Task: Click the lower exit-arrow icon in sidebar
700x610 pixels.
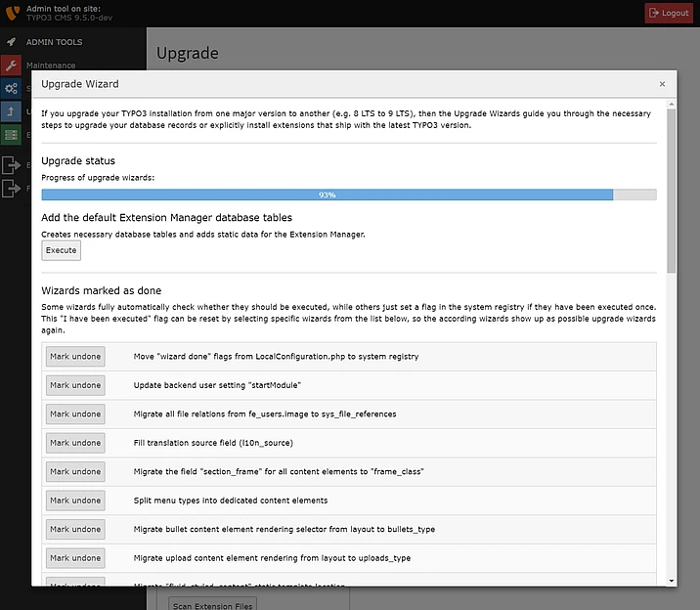Action: [x=11, y=187]
